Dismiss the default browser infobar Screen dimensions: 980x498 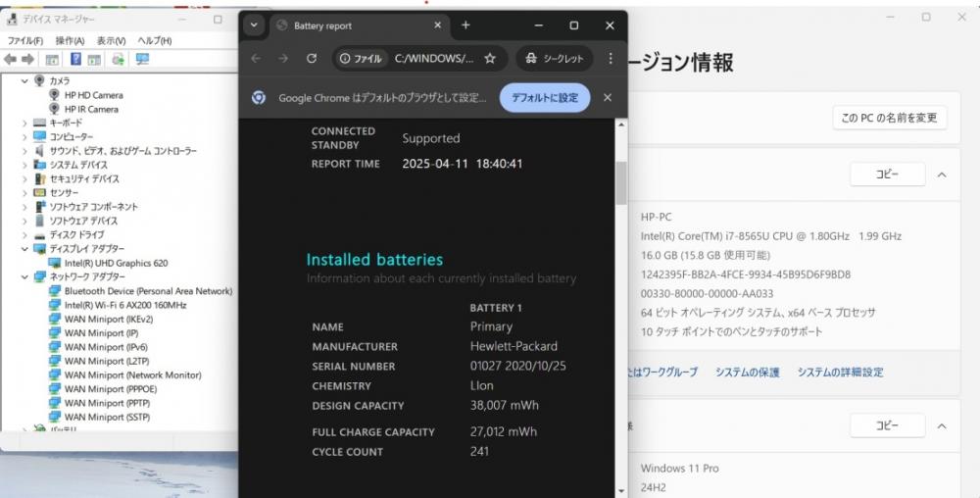(608, 97)
